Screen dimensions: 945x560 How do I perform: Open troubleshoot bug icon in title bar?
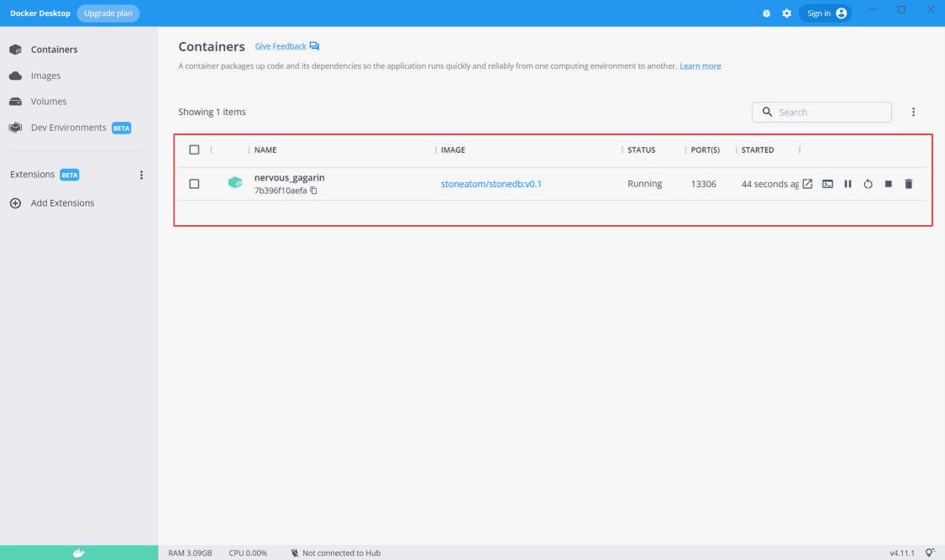tap(766, 13)
